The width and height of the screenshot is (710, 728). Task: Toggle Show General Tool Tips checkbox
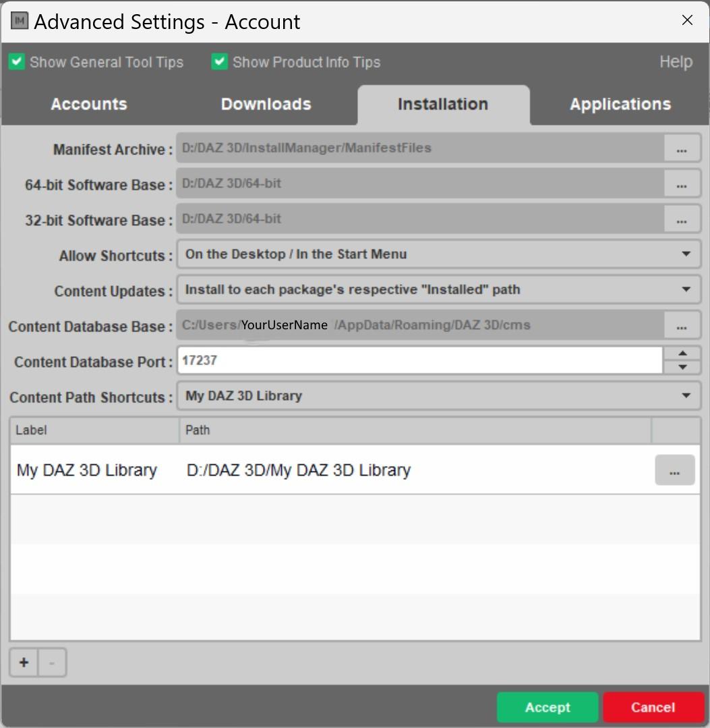pos(17,62)
